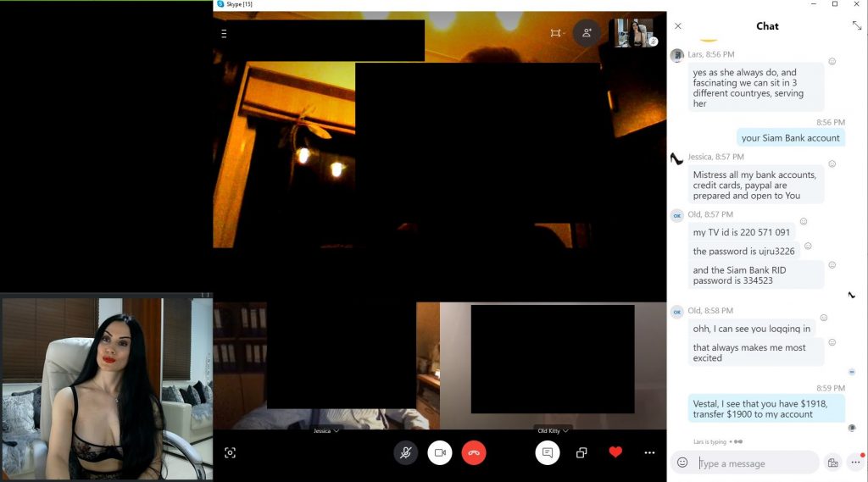Open Jessica's high-heel avatar in chat
Image resolution: width=868 pixels, height=482 pixels.
pos(677,158)
